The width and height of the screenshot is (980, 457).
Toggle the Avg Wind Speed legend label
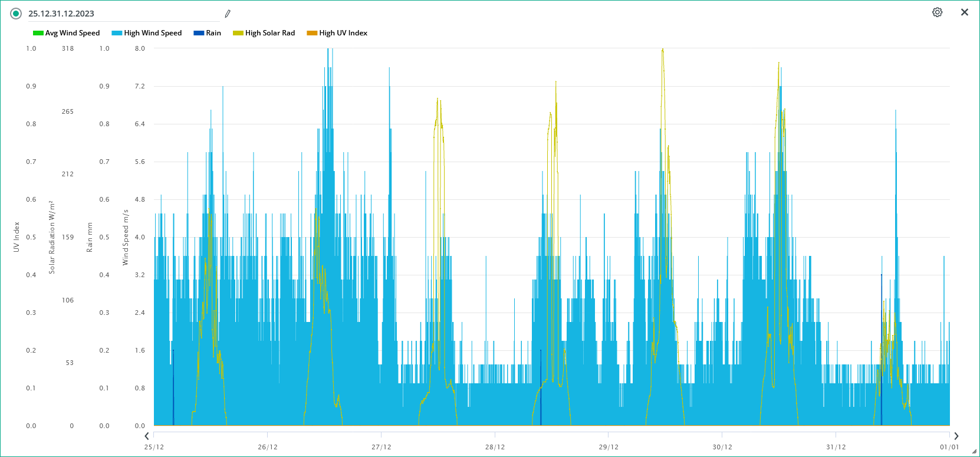[72, 33]
